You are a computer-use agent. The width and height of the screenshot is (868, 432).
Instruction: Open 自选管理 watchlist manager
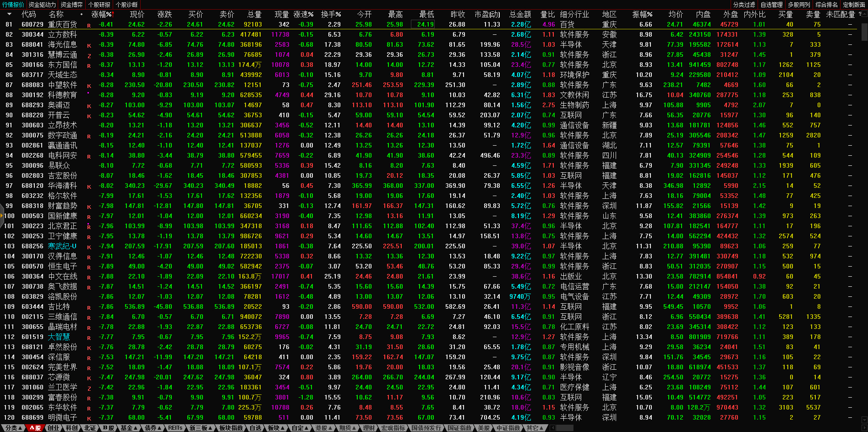771,5
